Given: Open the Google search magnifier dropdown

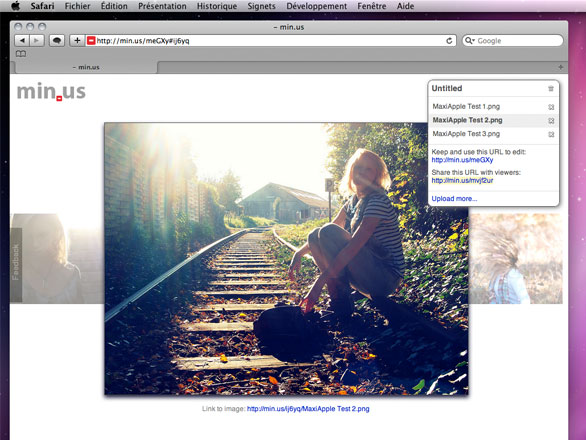Looking at the screenshot, I should [x=469, y=40].
